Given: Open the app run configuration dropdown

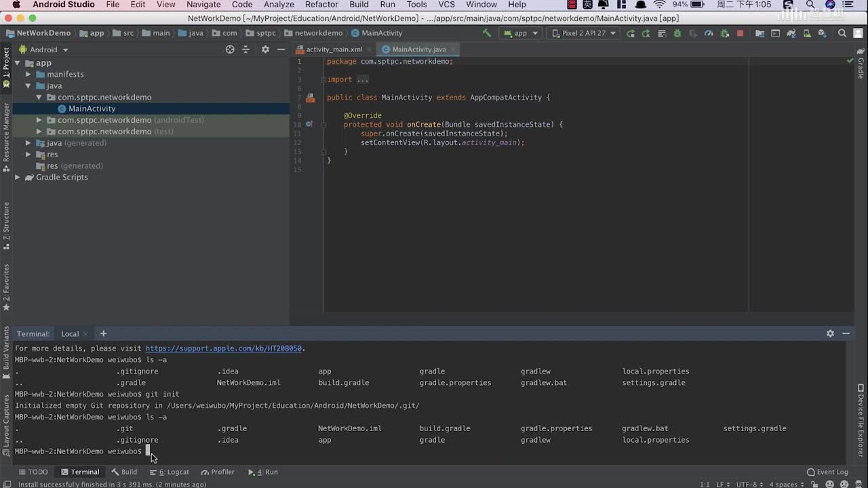Looking at the screenshot, I should (521, 33).
